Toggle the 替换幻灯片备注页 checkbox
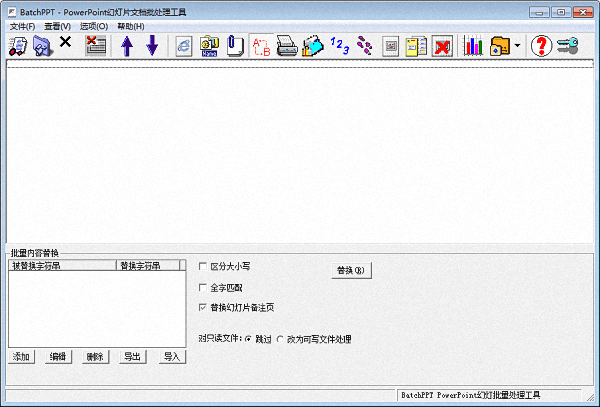The height and width of the screenshot is (407, 600). coord(203,308)
